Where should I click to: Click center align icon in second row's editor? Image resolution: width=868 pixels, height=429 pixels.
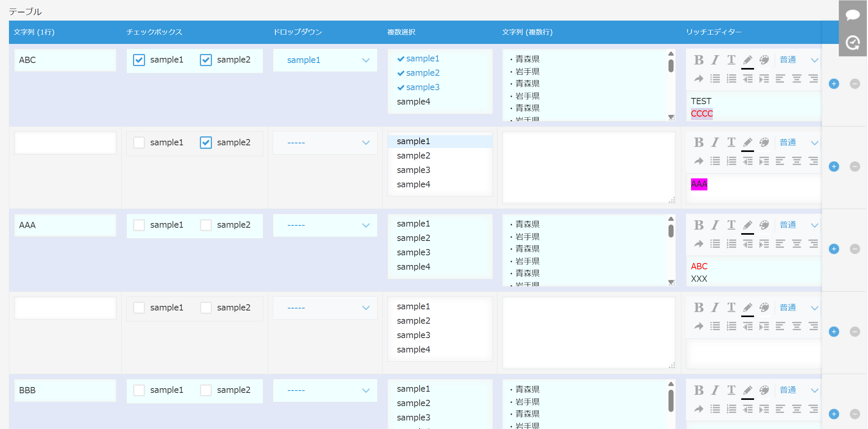tap(796, 161)
